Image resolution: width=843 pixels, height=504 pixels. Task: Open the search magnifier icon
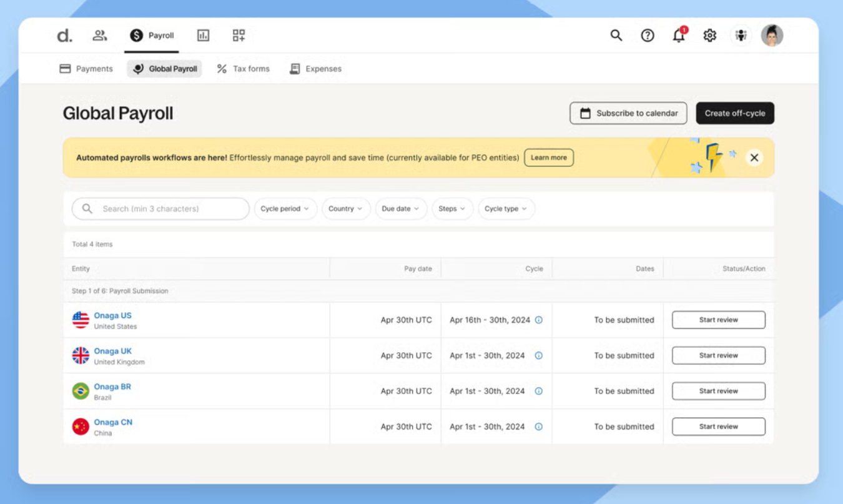[x=616, y=36]
